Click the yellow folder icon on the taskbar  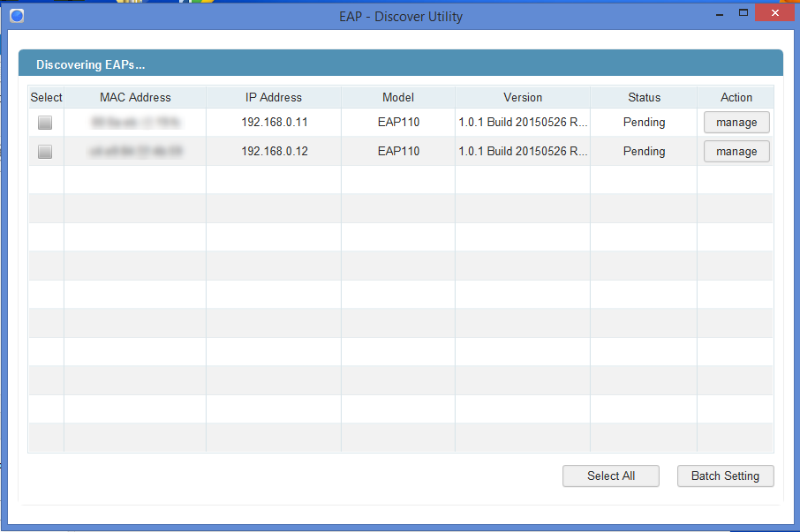122,3
